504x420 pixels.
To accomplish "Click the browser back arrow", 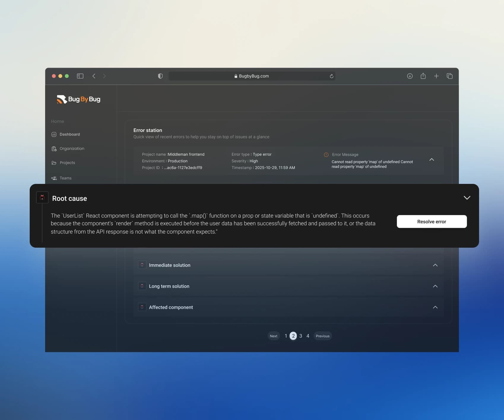I will coord(94,76).
